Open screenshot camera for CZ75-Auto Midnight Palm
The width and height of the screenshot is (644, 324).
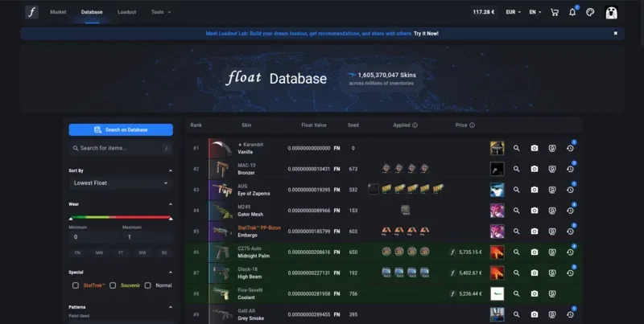click(535, 252)
